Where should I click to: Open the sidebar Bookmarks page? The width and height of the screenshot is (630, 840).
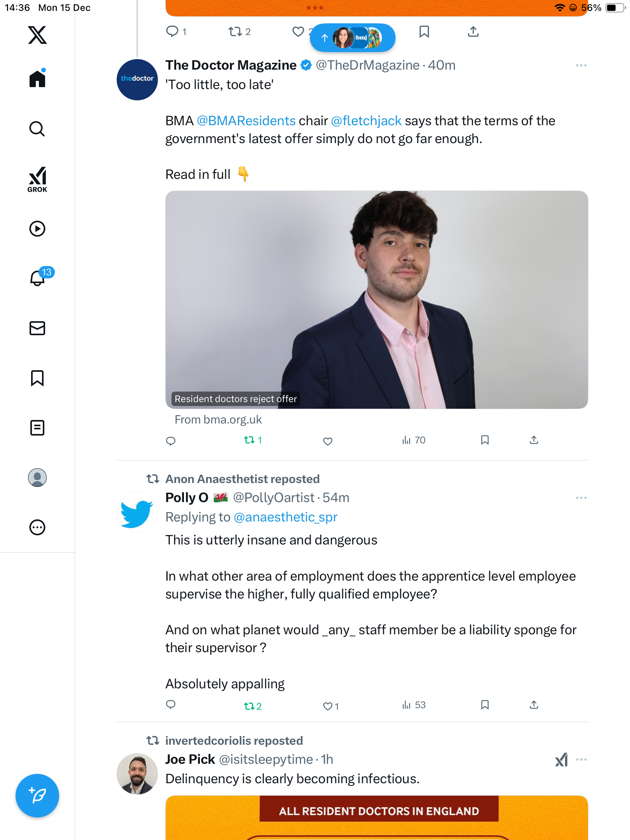[37, 378]
